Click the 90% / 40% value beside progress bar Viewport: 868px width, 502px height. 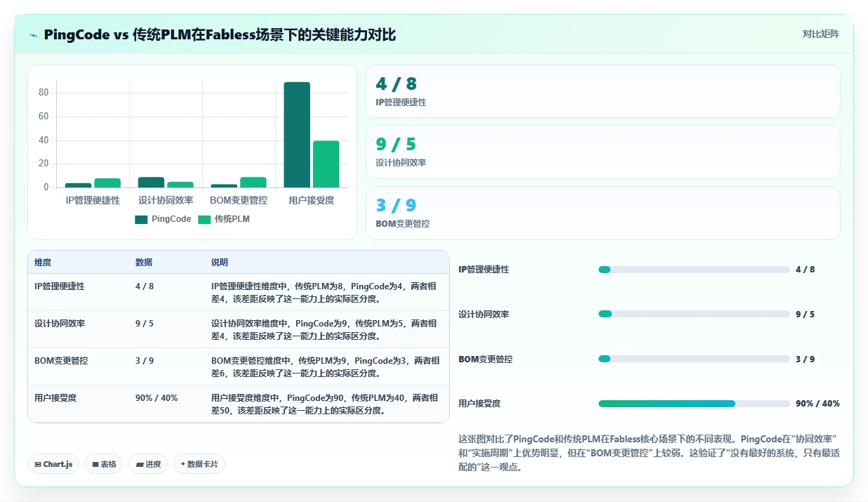(x=817, y=404)
